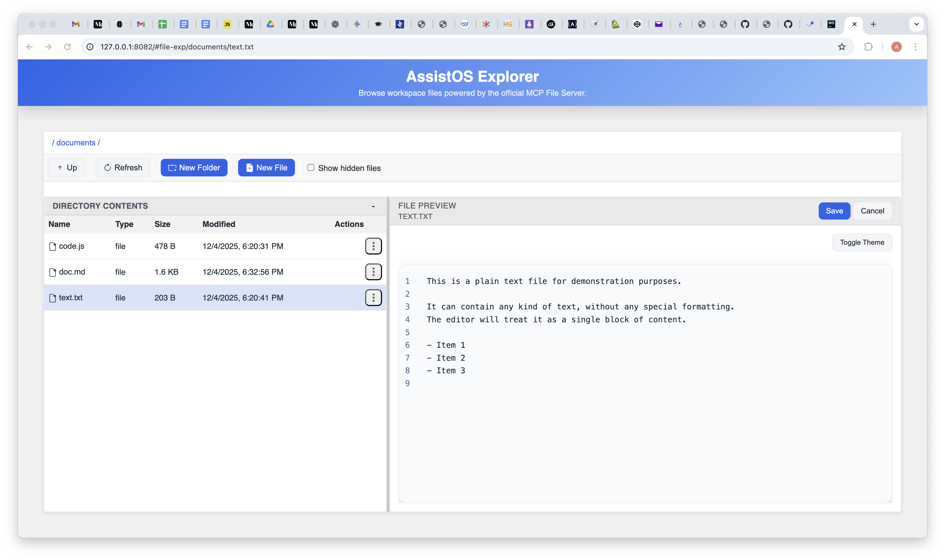Screen dimensions: 945x560
Task: Click the bookmark star in the address bar
Action: point(842,47)
